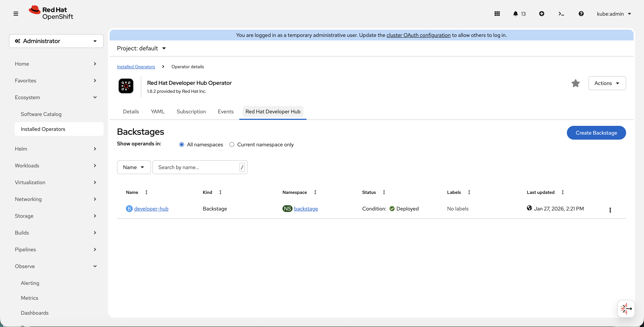Screen dimensions: 644x327
Task: Switch to the YAML tab
Action: click(157, 112)
